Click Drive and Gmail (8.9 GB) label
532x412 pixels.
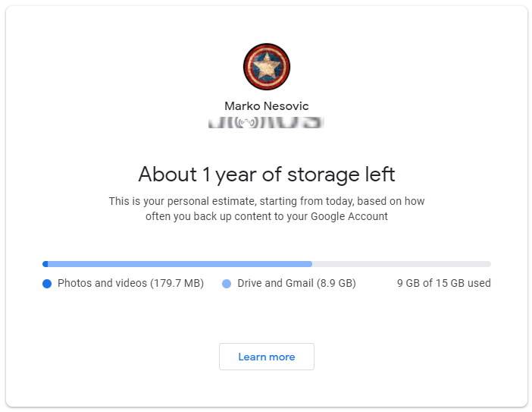click(x=296, y=283)
